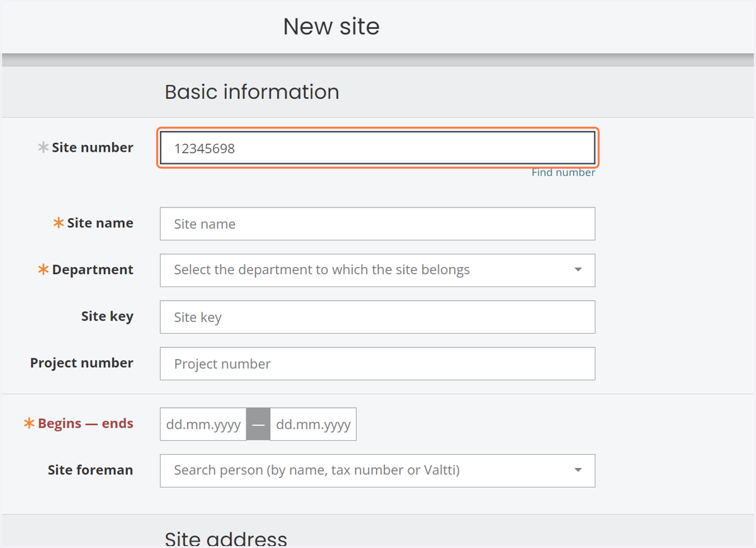Click the Site foreman dropdown arrow
The width and height of the screenshot is (756, 548).
click(x=578, y=471)
